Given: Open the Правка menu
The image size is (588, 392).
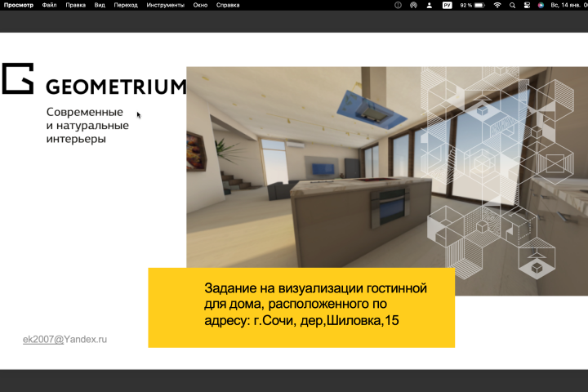Looking at the screenshot, I should (x=75, y=5).
